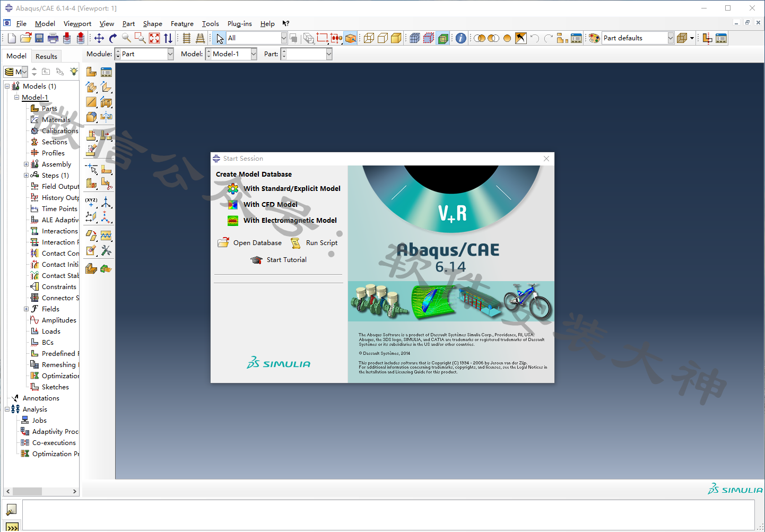765x532 pixels.
Task: Click the Create Datum CSYS tool
Action: click(106, 202)
